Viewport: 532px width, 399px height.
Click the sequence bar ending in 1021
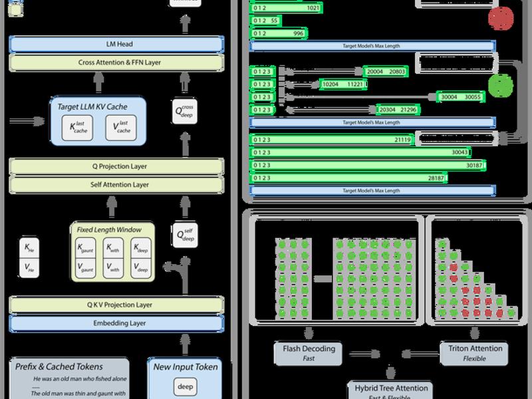(286, 8)
